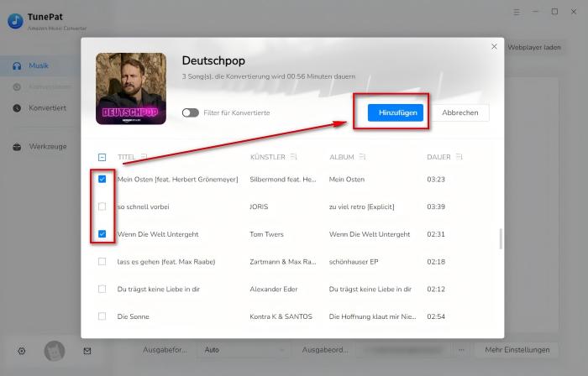Open the mail envelope icon
Image resolution: width=588 pixels, height=376 pixels.
pyautogui.click(x=87, y=351)
